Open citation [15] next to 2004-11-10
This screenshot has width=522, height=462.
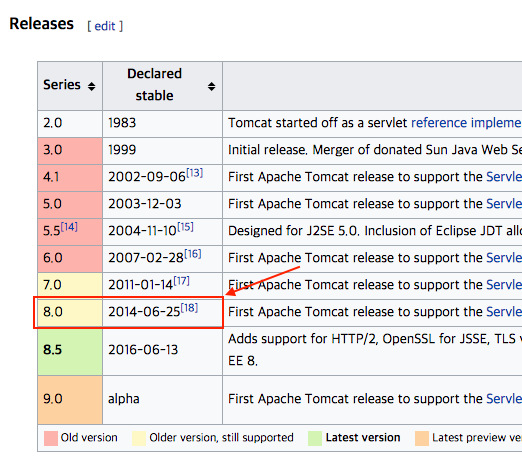tap(185, 227)
